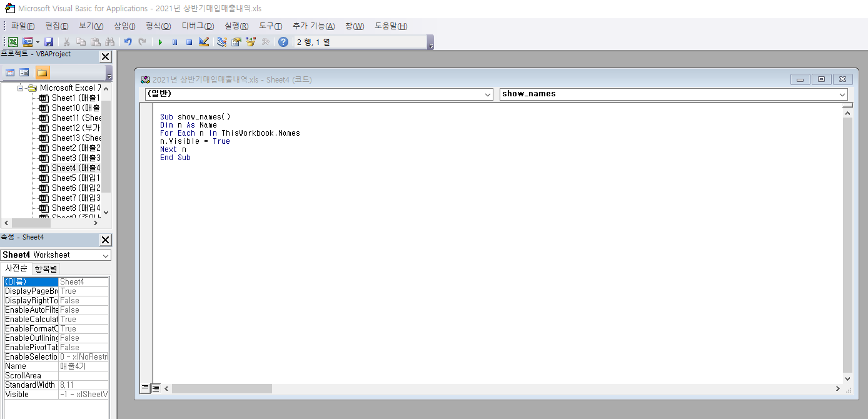Select Sheet4 (매출4 in project tree

coord(76,168)
